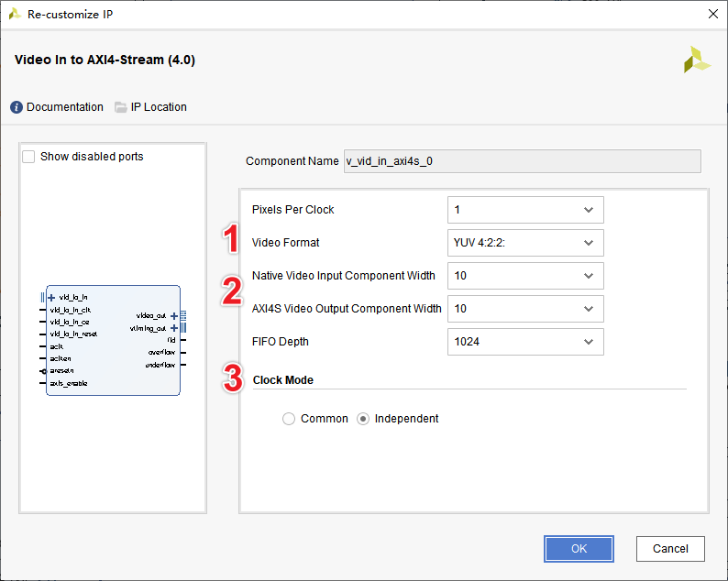This screenshot has width=728, height=581.
Task: Click the Xilinx logo at top right
Action: [697, 60]
